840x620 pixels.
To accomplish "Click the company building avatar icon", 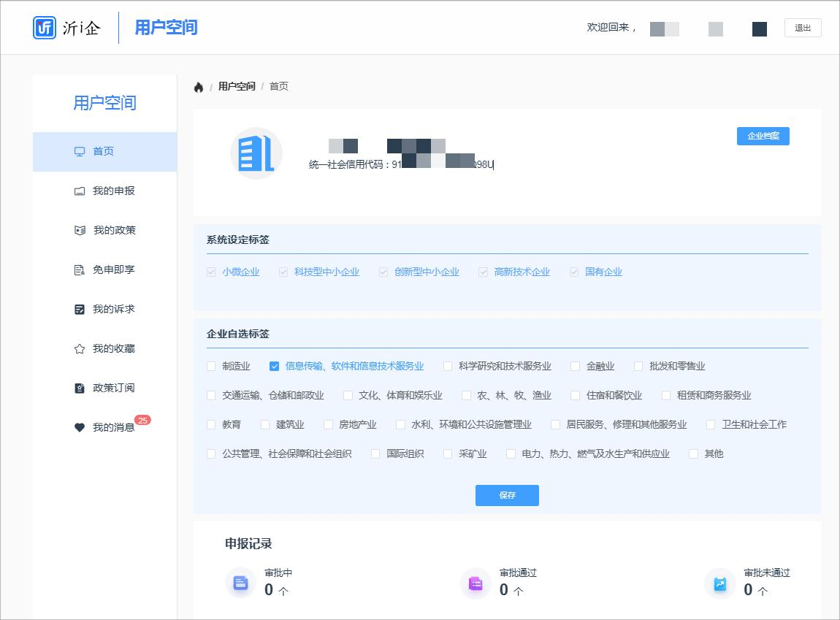I will pos(256,153).
